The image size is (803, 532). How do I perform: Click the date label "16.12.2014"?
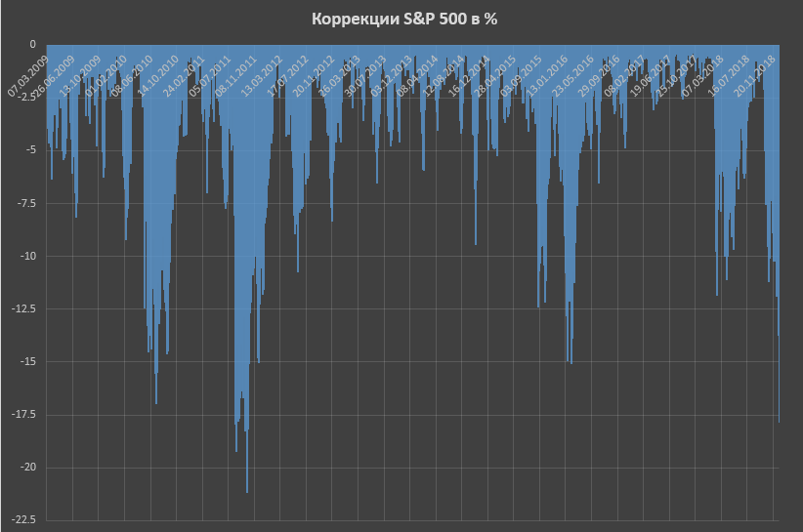click(470, 76)
